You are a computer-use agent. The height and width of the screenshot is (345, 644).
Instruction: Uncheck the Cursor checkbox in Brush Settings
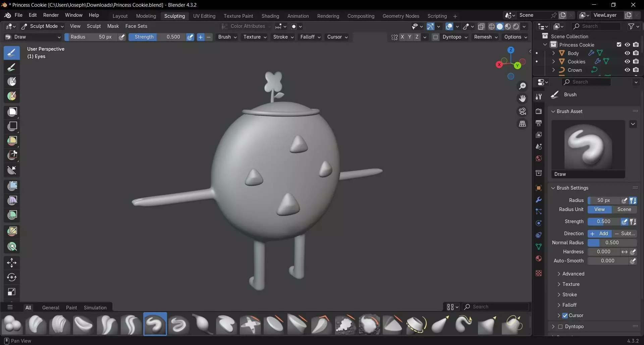565,315
